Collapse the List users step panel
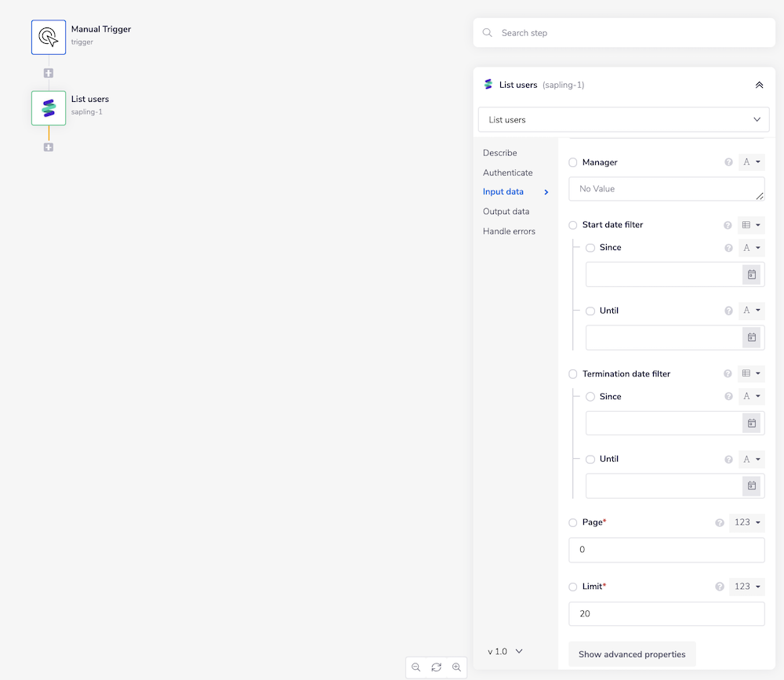 click(x=759, y=85)
